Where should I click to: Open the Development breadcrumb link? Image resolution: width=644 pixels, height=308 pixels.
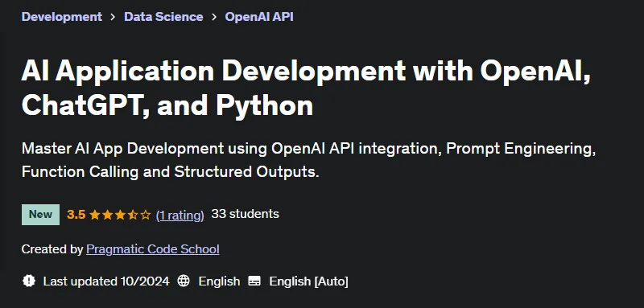[62, 17]
